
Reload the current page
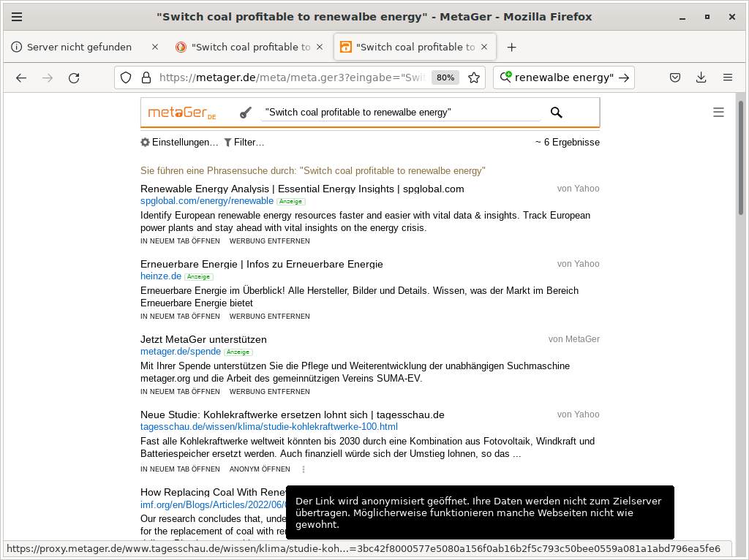pos(74,77)
